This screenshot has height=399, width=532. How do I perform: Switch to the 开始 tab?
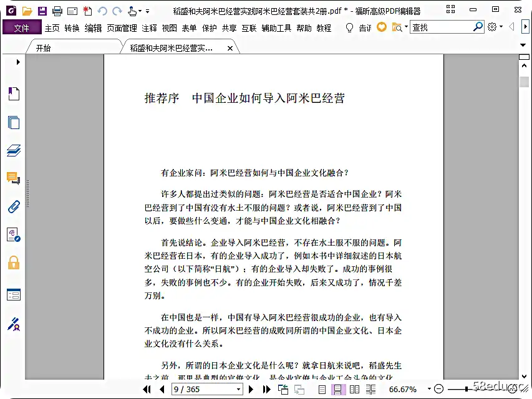click(x=44, y=48)
